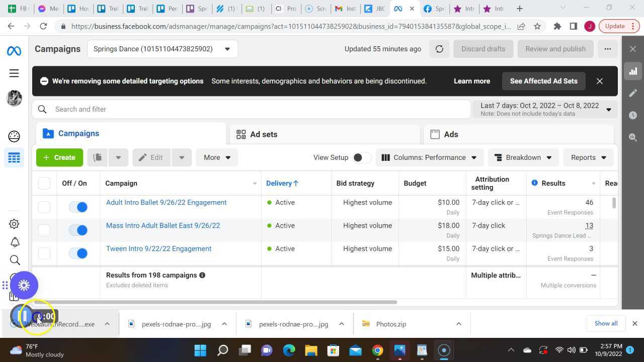Switch to the Ad sets tab
Image resolution: width=644 pixels, height=362 pixels.
pos(264,134)
